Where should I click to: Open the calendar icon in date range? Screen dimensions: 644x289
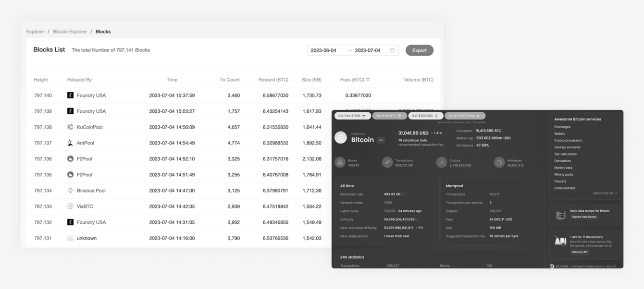tap(392, 50)
